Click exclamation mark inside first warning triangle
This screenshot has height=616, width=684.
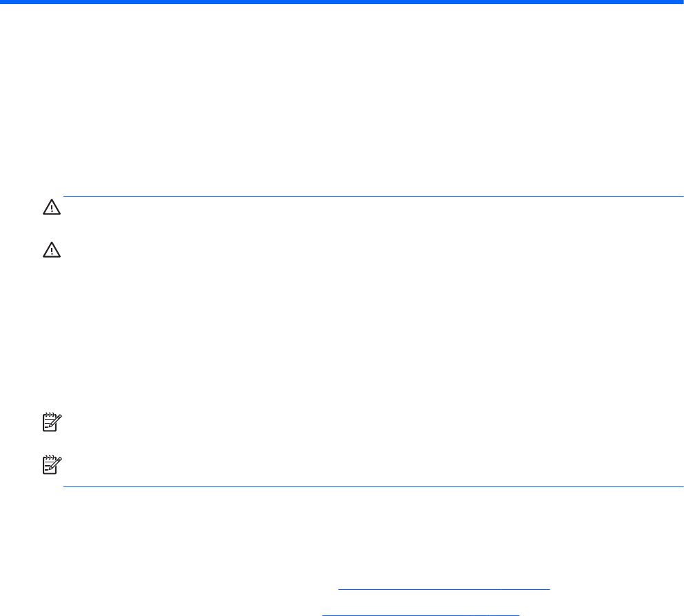click(x=52, y=208)
